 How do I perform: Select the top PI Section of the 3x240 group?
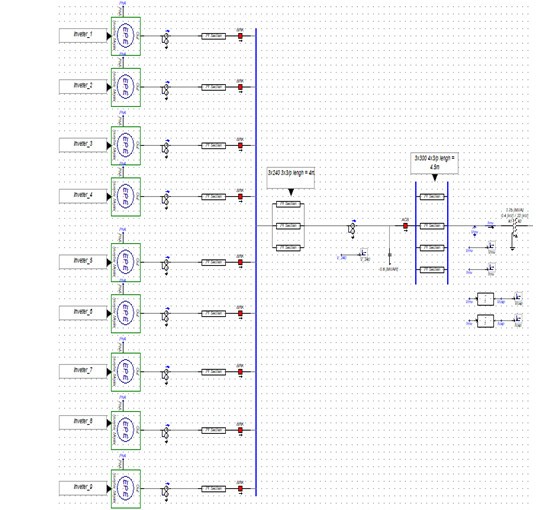(288, 204)
